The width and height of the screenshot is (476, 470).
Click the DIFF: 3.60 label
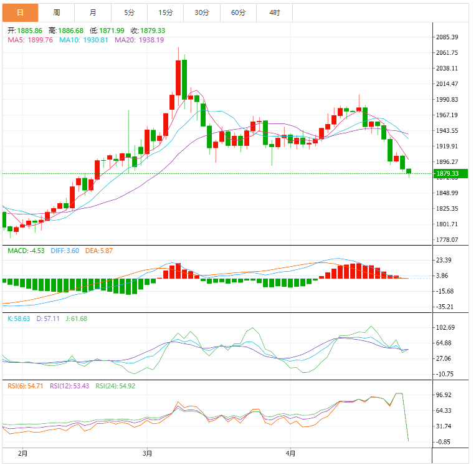click(x=65, y=251)
